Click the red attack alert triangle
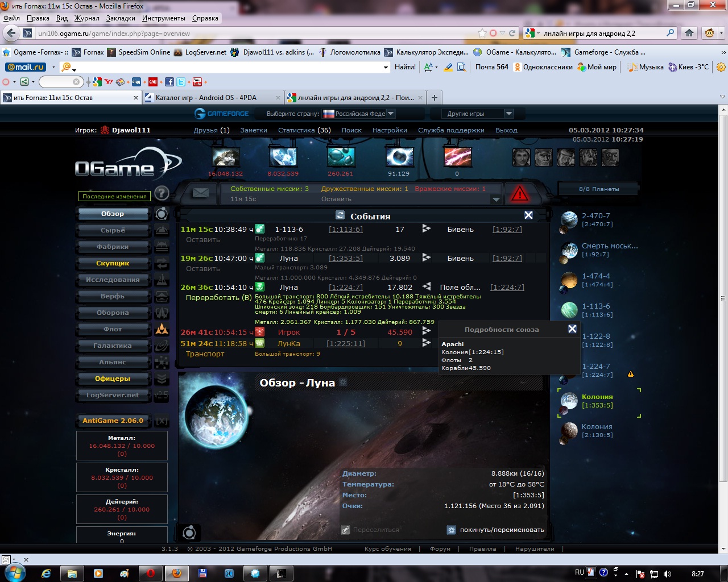Viewport: 728px width, 582px height. [520, 194]
